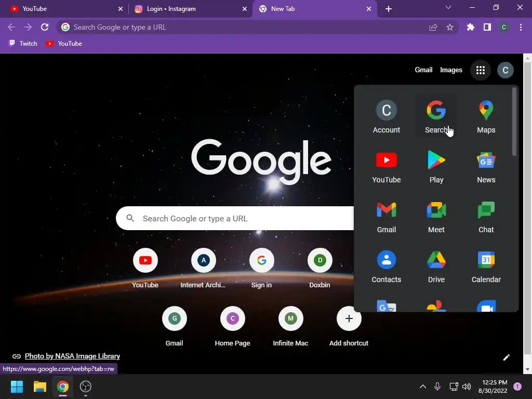
Task: Open the Windows Start menu
Action: (x=17, y=387)
